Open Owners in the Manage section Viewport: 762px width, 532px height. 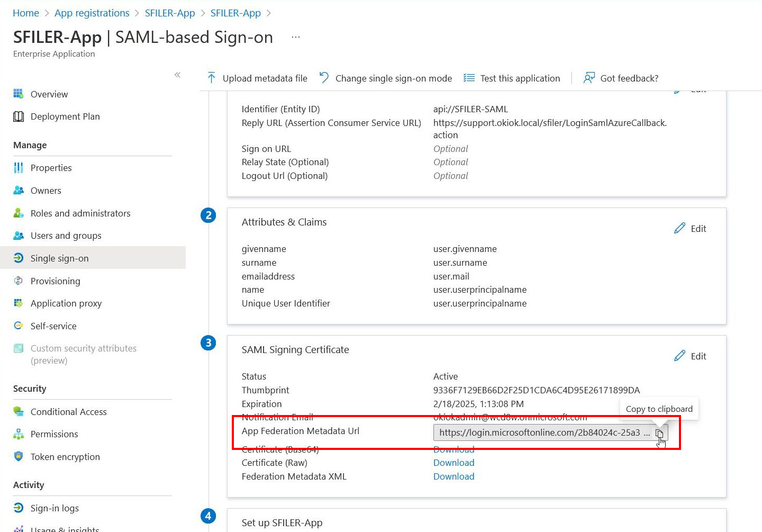coord(46,191)
